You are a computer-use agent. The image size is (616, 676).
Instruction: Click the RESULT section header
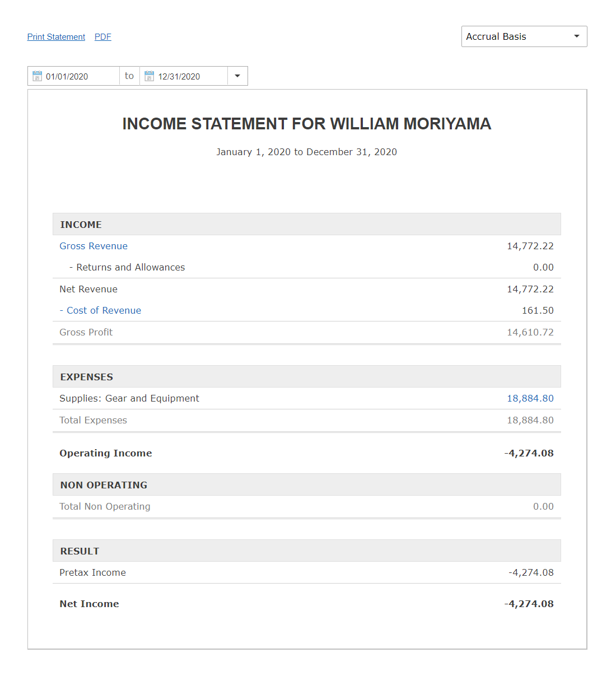point(307,551)
